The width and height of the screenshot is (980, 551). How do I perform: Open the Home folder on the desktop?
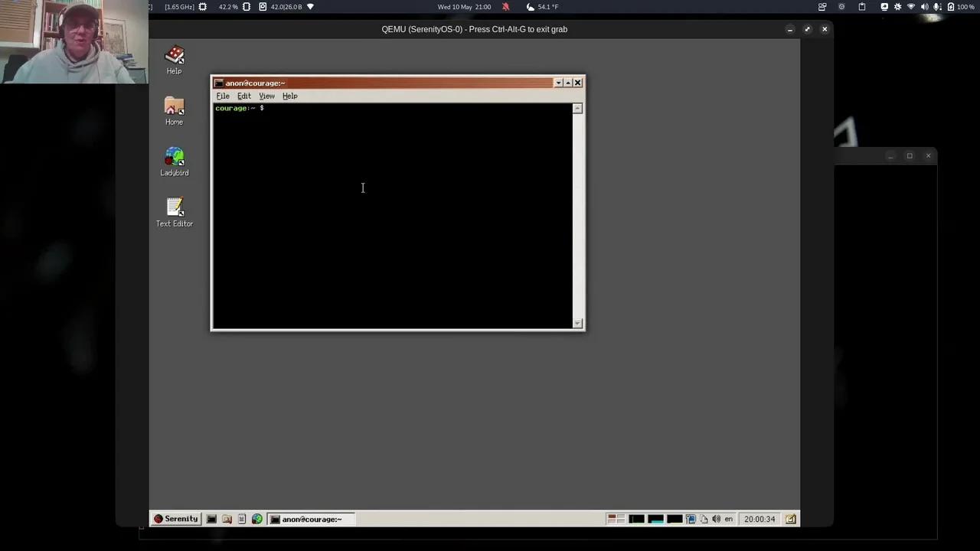[x=174, y=110]
